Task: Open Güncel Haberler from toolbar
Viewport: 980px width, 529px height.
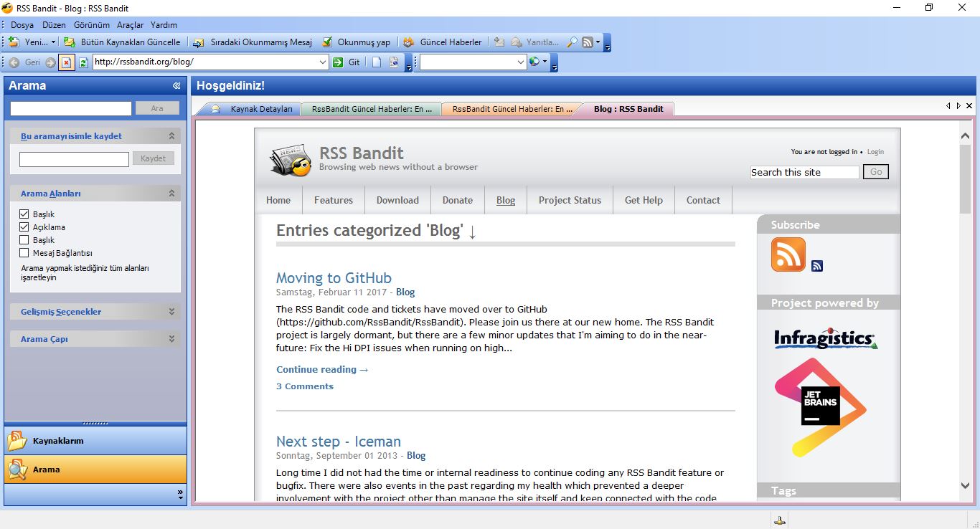Action: (x=442, y=42)
